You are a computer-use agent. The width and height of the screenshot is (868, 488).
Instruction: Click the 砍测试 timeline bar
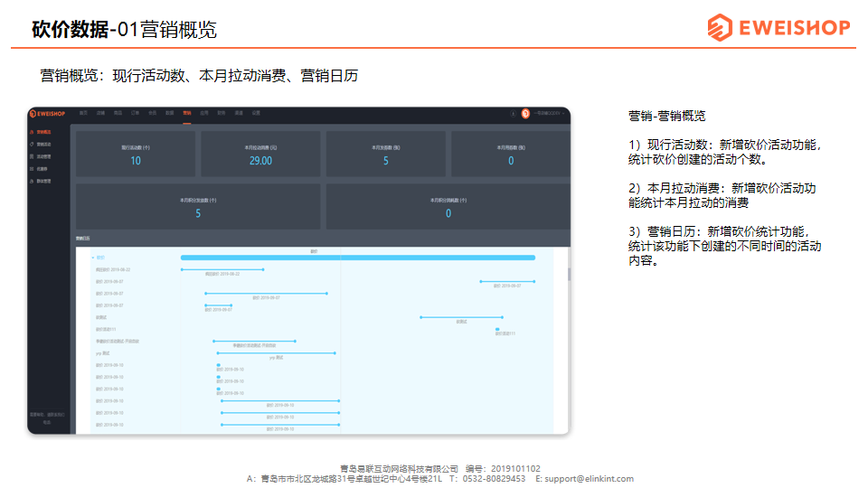462,317
